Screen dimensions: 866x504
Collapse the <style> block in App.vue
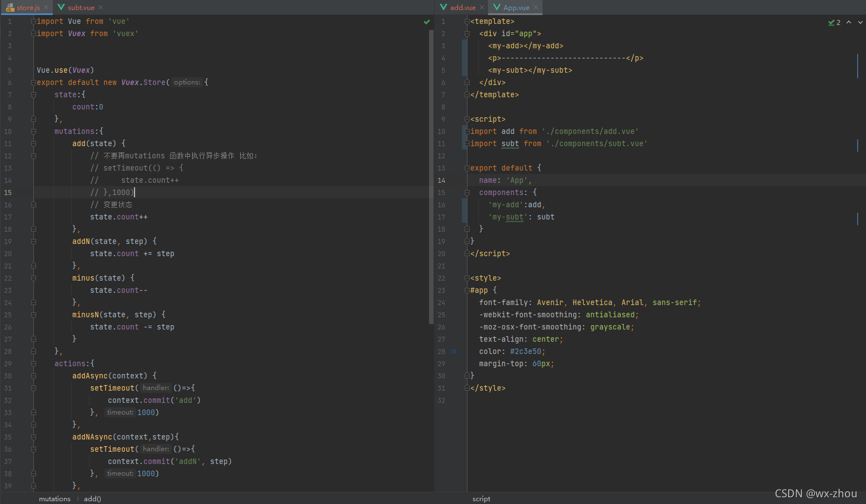[467, 278]
